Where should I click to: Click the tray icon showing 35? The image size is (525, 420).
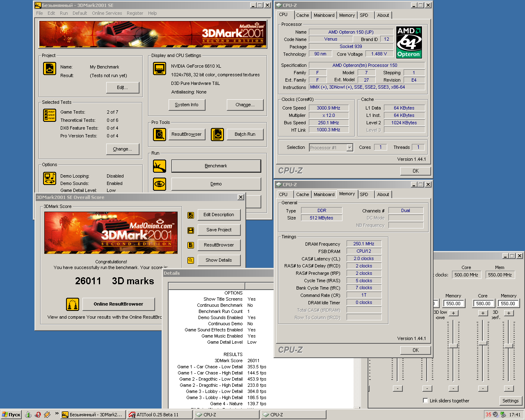point(488,415)
